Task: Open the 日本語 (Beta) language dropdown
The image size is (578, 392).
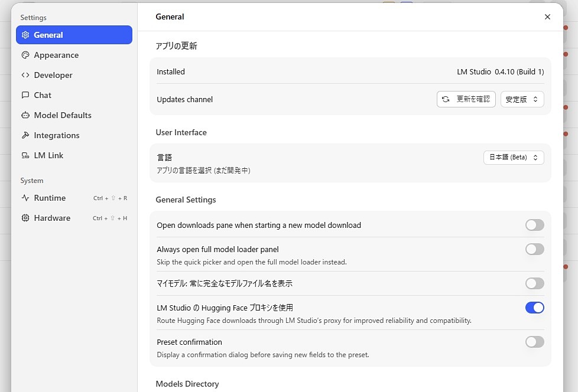Action: click(x=514, y=158)
